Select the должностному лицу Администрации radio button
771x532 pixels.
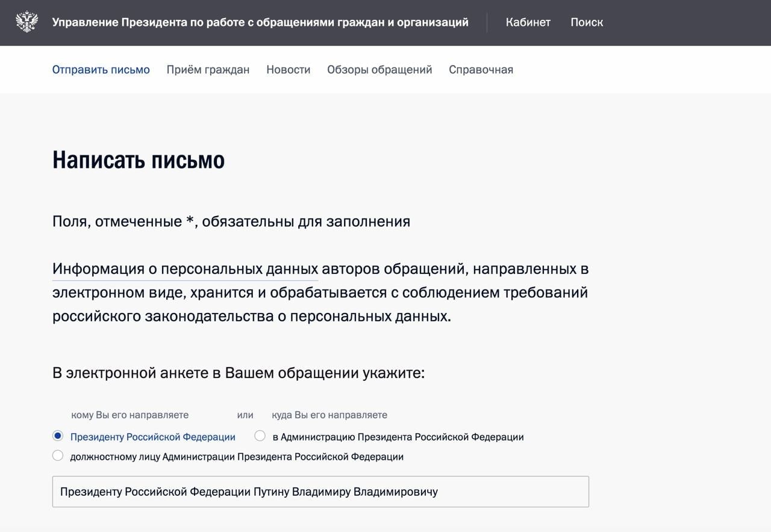click(x=58, y=456)
